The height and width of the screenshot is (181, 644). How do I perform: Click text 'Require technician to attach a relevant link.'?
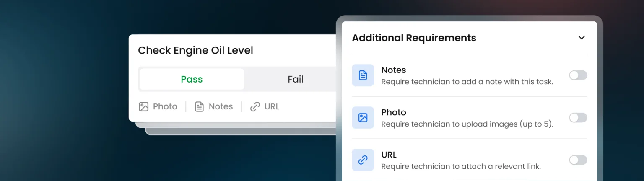461,166
